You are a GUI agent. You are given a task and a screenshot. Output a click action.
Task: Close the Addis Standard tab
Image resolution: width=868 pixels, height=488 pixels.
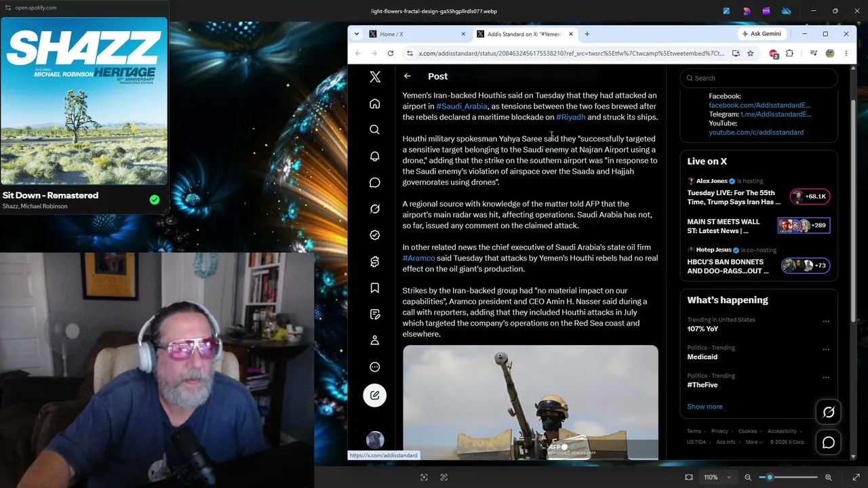coord(571,34)
